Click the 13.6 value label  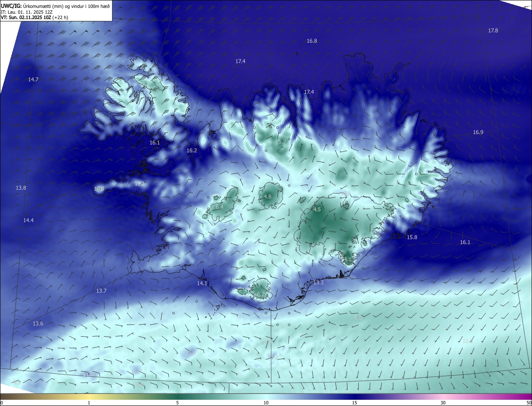(38, 324)
